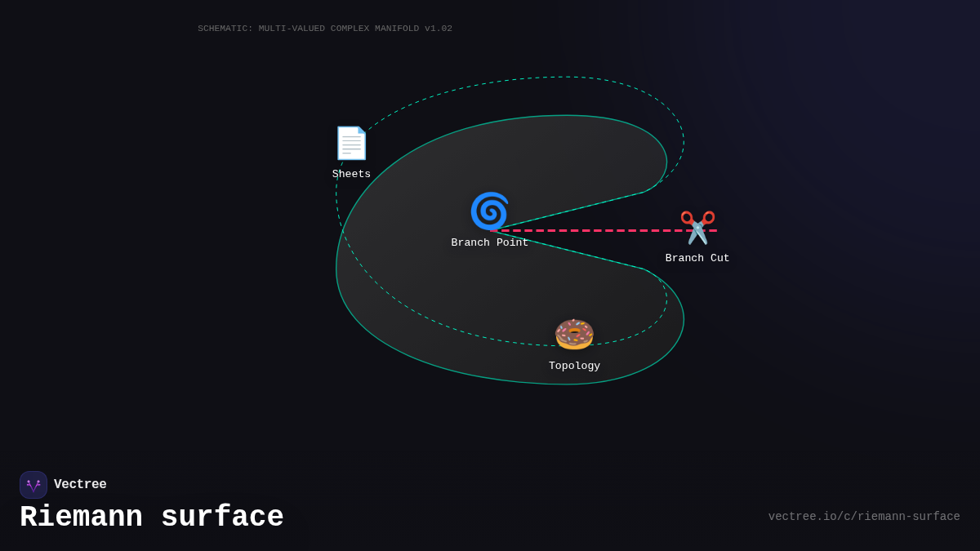The image size is (980, 551).
Task: Click the v1.02 version text
Action: tap(439, 29)
